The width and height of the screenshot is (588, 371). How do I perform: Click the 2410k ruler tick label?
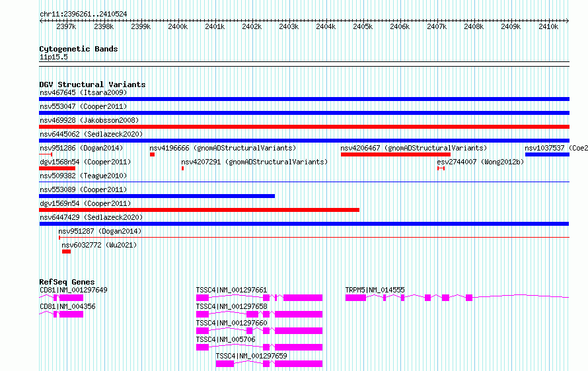pyautogui.click(x=548, y=26)
